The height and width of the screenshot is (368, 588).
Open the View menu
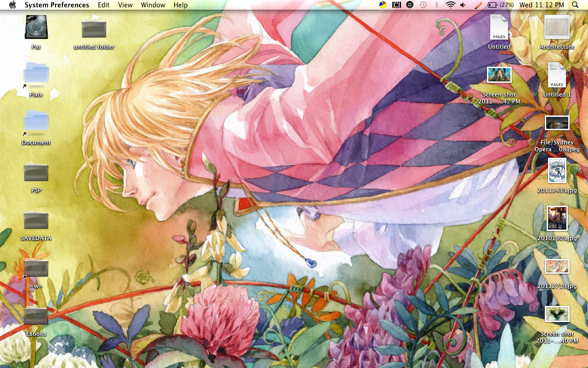tap(125, 5)
